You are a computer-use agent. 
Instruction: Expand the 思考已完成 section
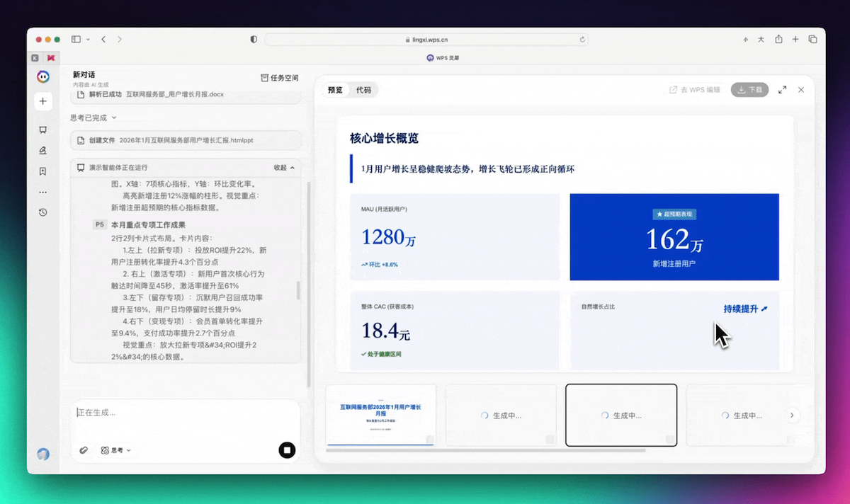(x=93, y=118)
